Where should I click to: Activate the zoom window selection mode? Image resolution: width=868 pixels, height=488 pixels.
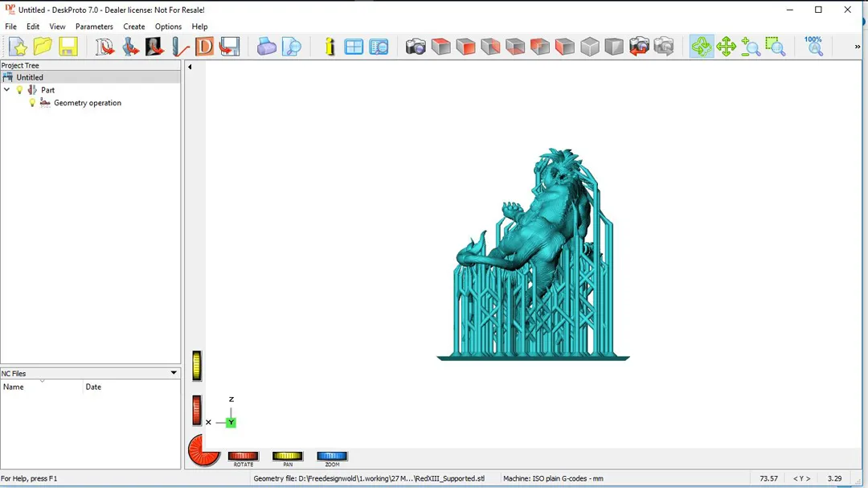pos(776,47)
